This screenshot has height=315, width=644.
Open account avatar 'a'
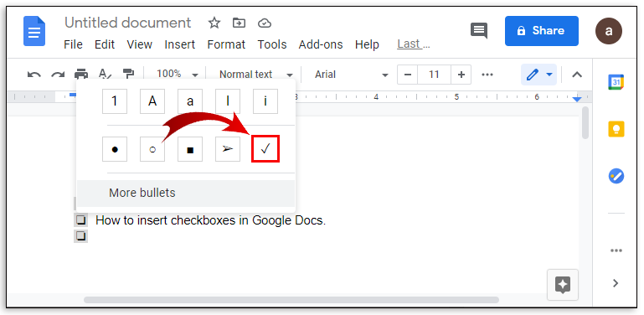[609, 31]
